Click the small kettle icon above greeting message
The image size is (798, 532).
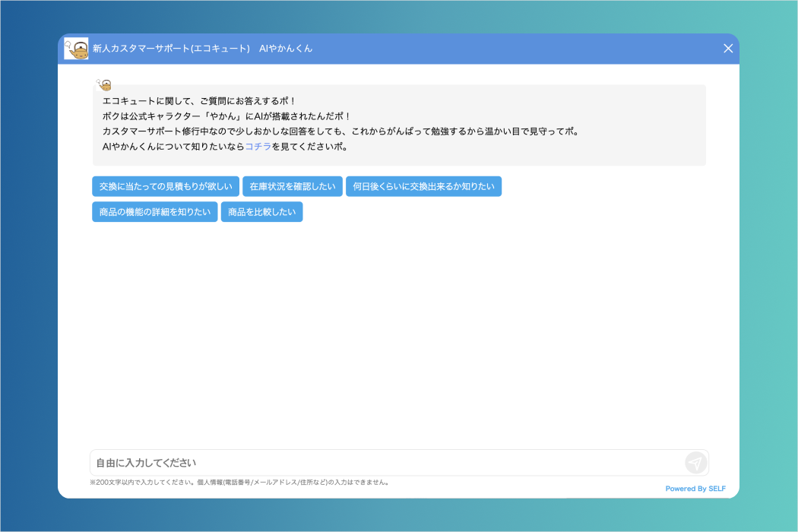(104, 84)
